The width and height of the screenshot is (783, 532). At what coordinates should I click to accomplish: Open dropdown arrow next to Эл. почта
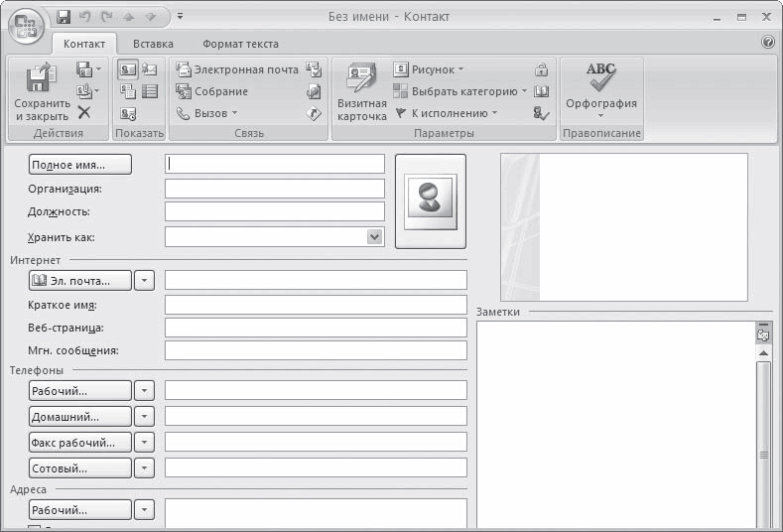145,281
